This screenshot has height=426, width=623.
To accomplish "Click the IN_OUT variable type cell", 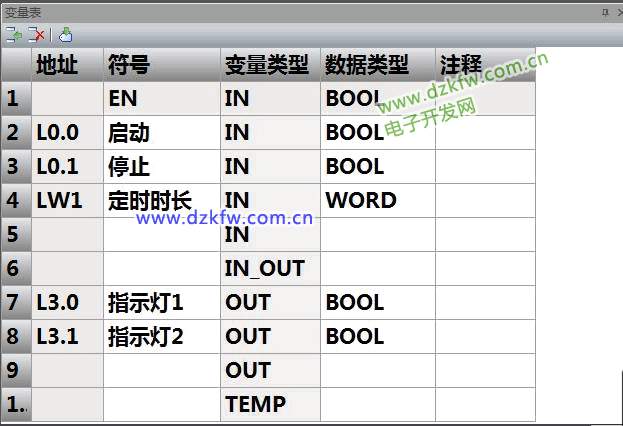I will 270,268.
